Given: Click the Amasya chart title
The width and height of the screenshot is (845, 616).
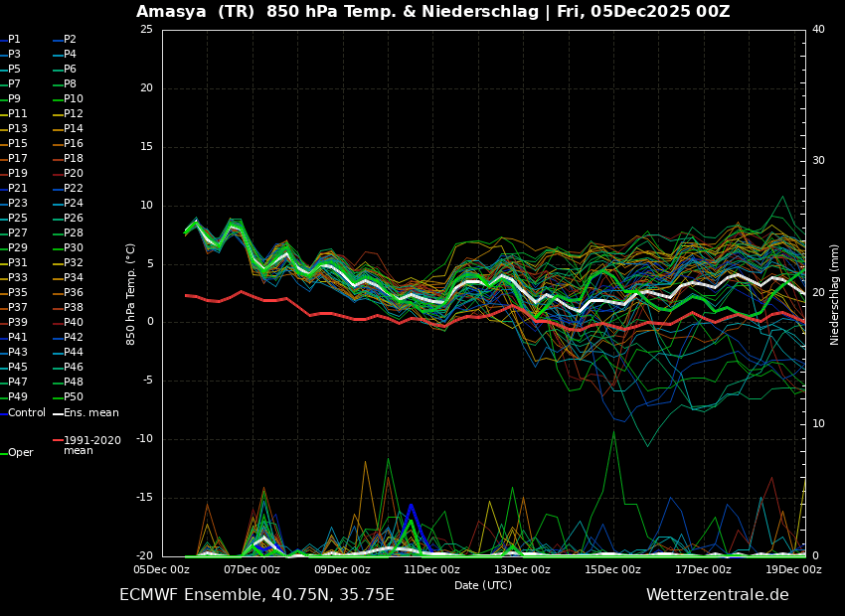Looking at the screenshot, I should 432,11.
